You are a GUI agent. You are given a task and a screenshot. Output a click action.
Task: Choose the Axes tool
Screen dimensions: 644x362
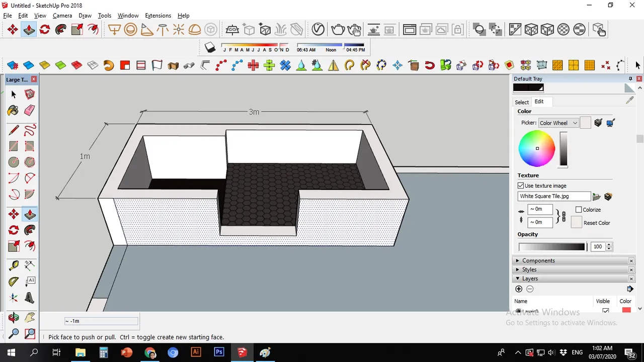14,298
